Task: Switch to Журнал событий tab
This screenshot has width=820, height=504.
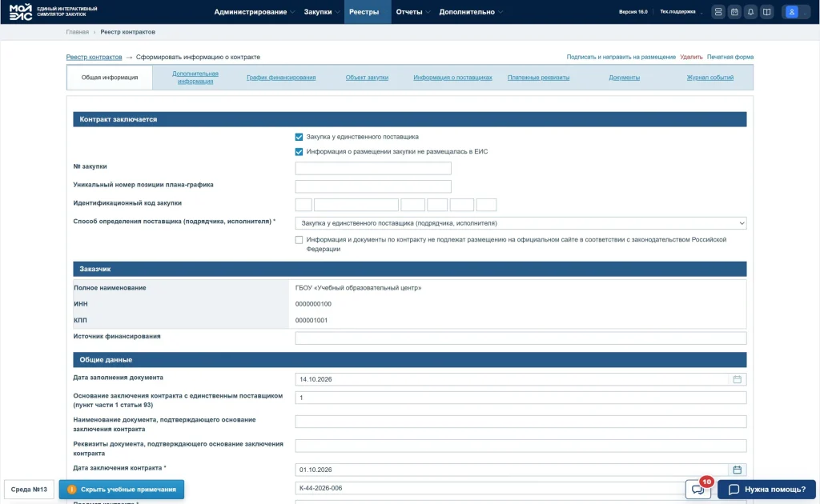Action: point(709,78)
